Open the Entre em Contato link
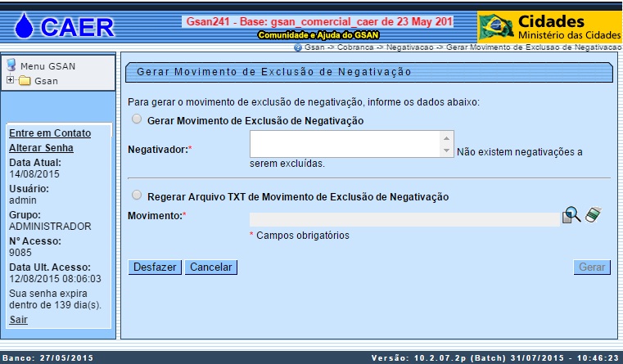 click(50, 133)
